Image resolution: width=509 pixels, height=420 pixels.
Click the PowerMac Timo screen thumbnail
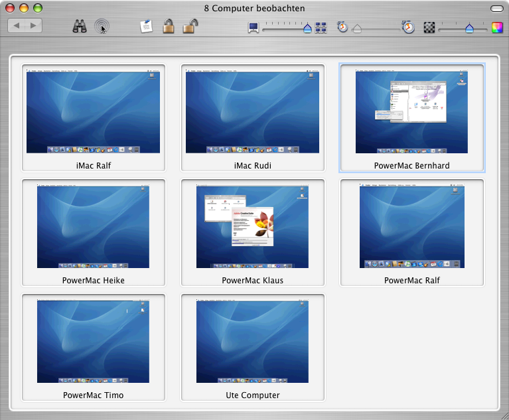tap(93, 342)
